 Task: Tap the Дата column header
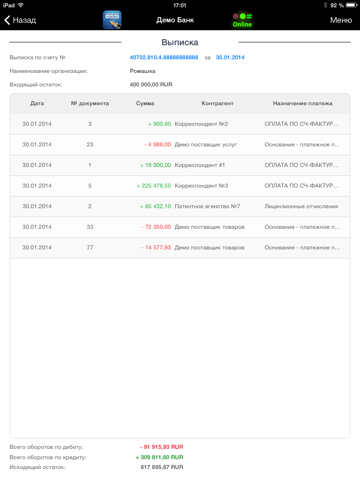(x=37, y=103)
